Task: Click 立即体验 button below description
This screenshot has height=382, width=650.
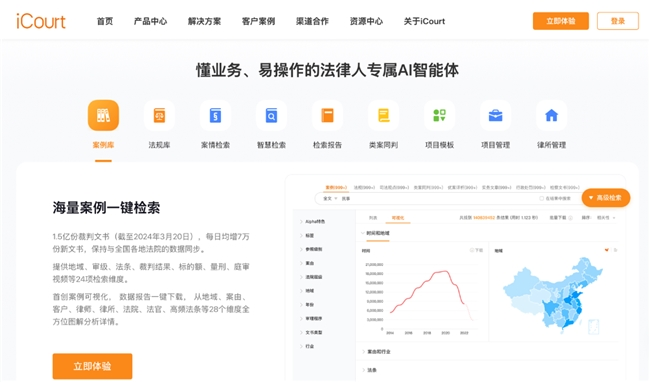Action: 92,366
